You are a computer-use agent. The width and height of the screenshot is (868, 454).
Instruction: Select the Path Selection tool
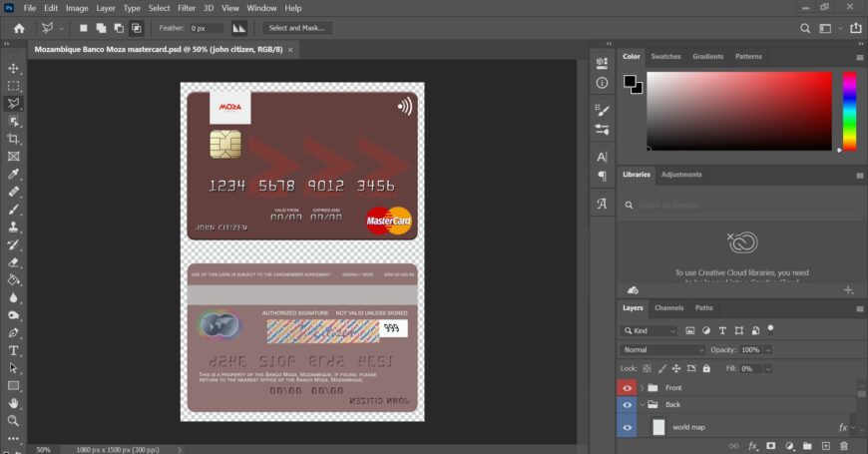click(13, 368)
